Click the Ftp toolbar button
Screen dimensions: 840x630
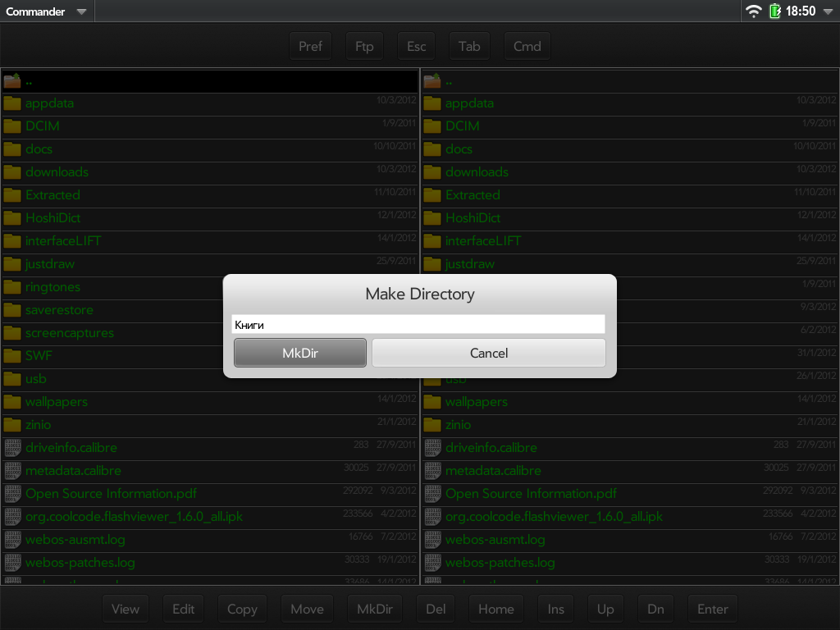point(364,46)
